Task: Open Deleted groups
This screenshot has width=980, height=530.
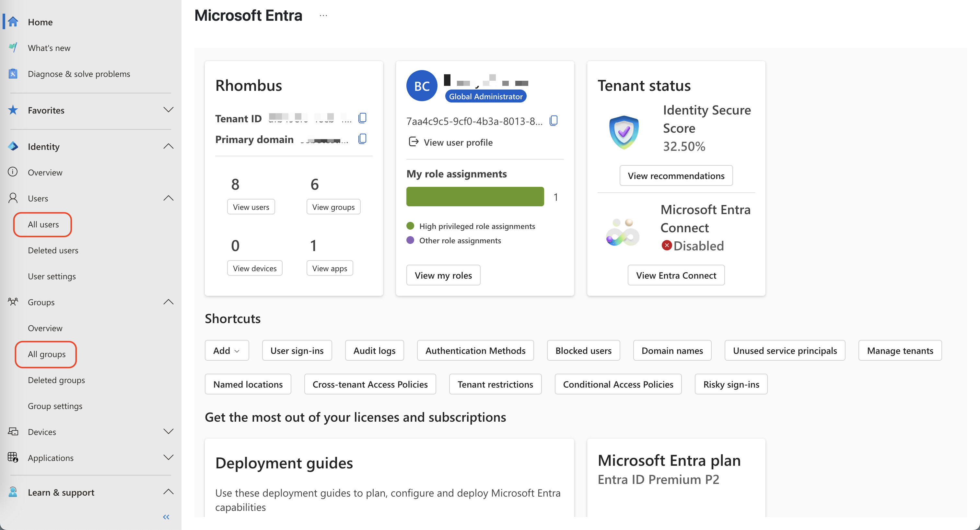Action: pos(56,380)
